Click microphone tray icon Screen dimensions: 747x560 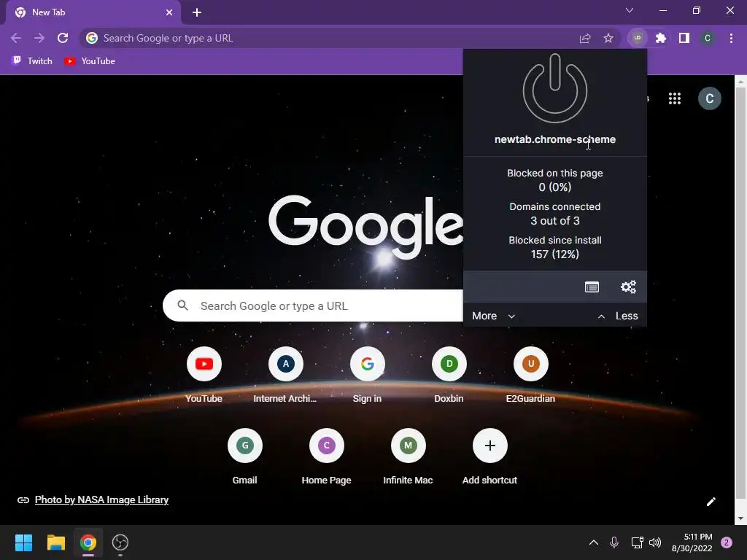614,542
